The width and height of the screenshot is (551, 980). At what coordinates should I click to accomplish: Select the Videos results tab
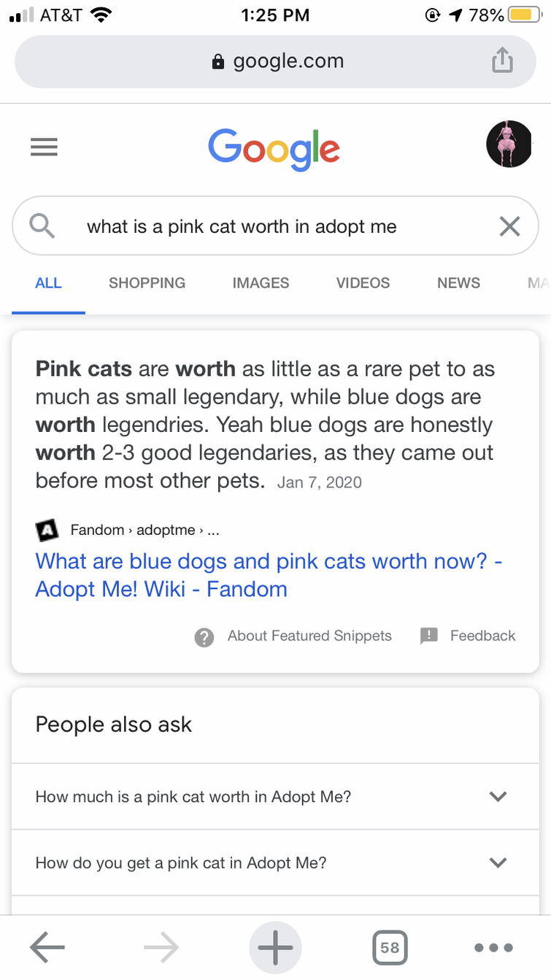point(363,283)
